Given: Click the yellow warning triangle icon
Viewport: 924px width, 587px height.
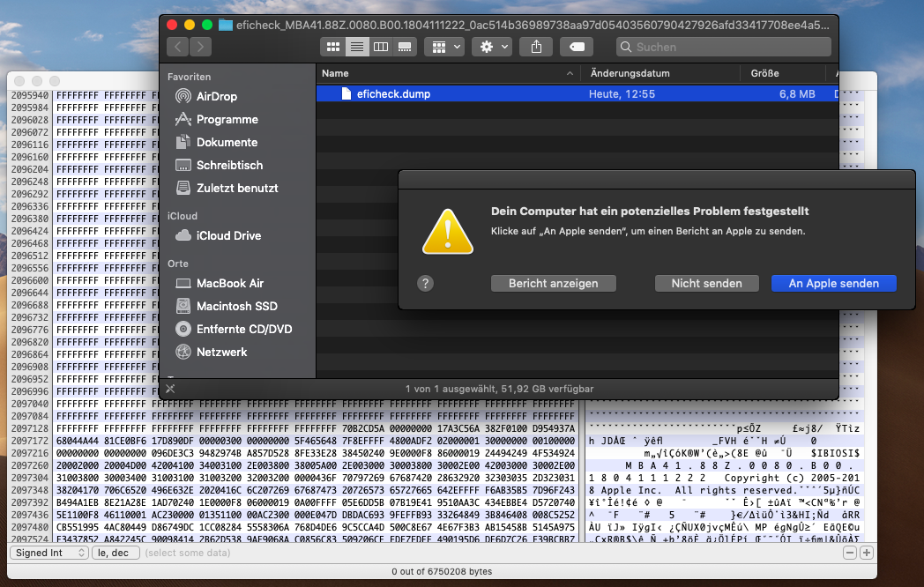Looking at the screenshot, I should (448, 232).
